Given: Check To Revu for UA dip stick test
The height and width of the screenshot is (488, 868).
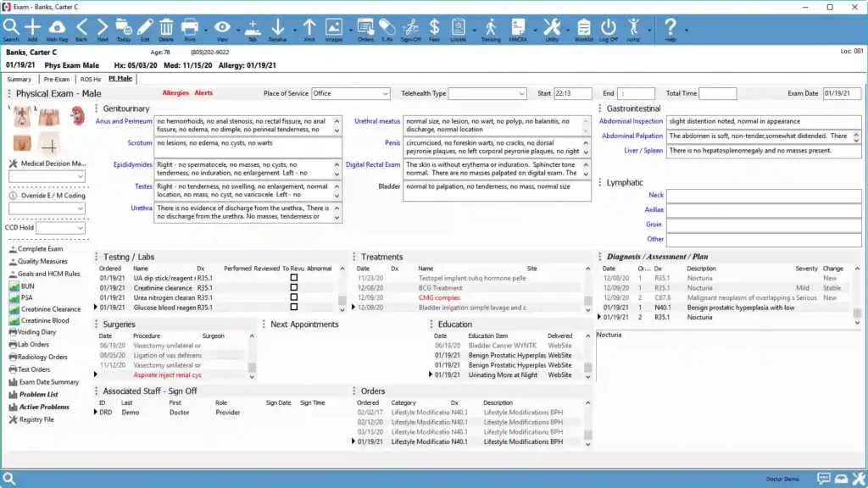Looking at the screenshot, I should click(293, 278).
